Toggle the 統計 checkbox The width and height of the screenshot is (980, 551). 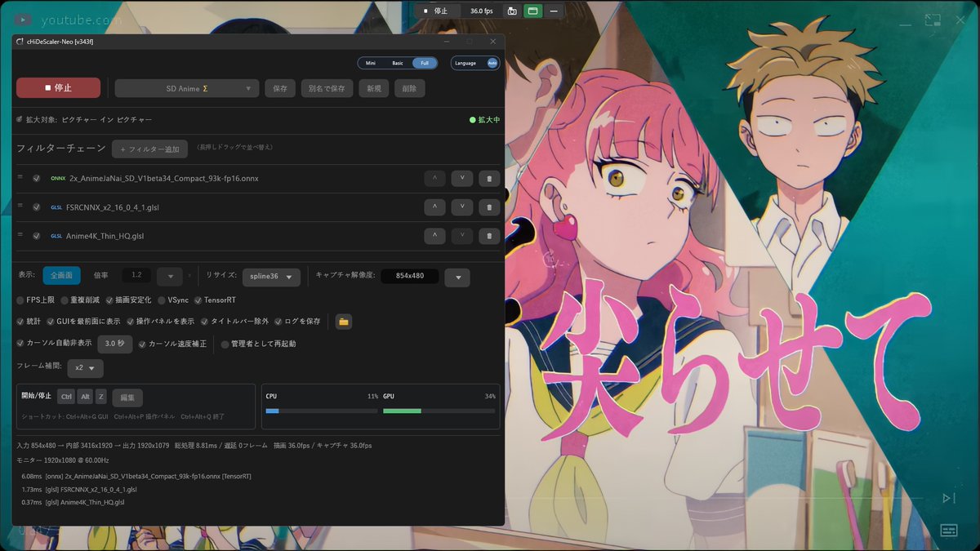pos(20,322)
